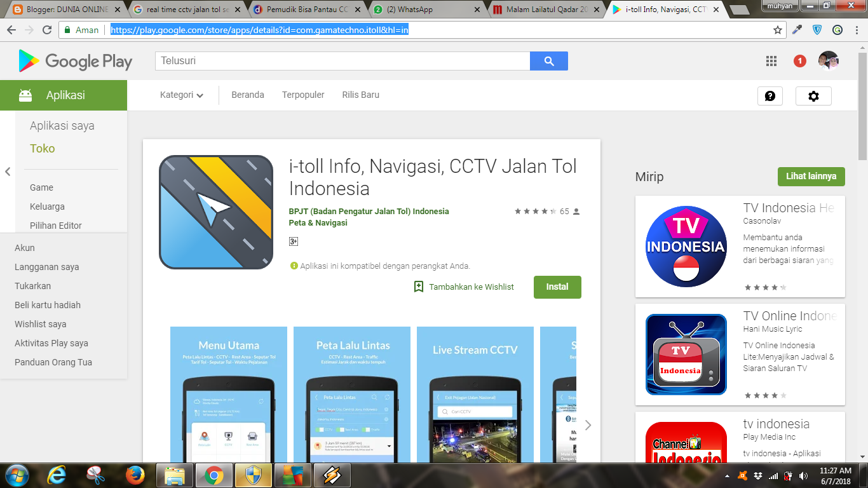Open the Live Stream CCTV screenshot
Viewport: 868px width, 488px height.
click(x=475, y=394)
